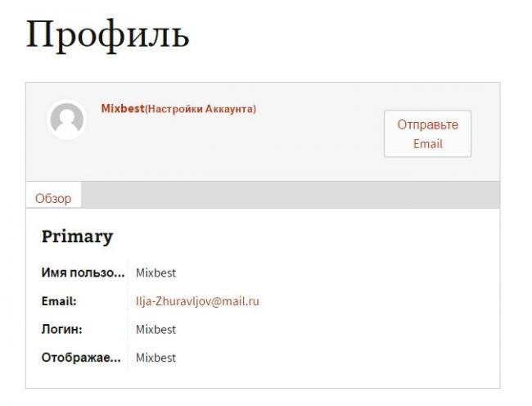Open the Ilja-Zhuravljov@mail.ru email link
Viewport: 532px width, 406px height.
[x=197, y=301]
